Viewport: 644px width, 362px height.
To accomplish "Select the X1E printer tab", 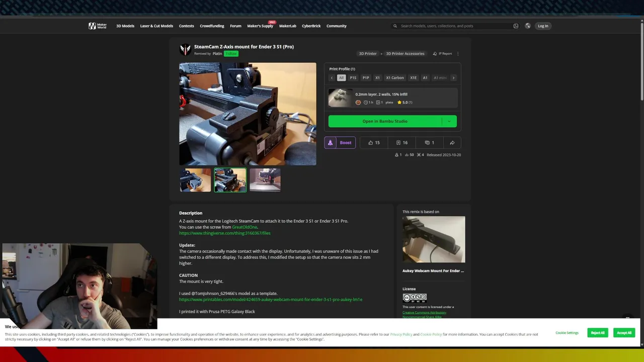I will point(413,78).
